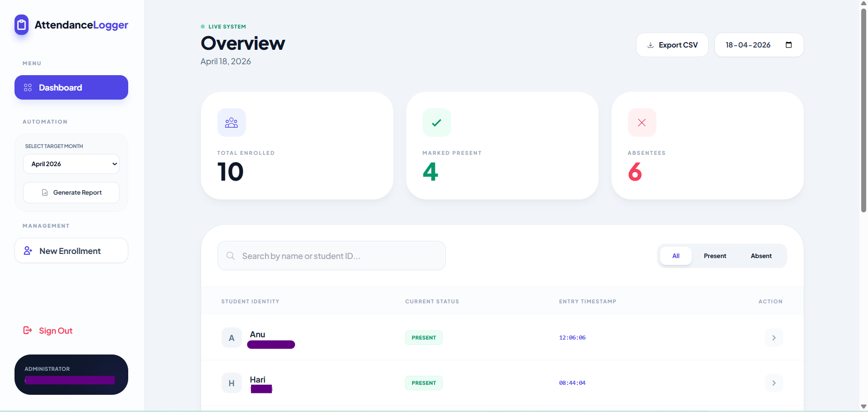The height and width of the screenshot is (412, 868).
Task: Open the Select Target Month dropdown
Action: point(71,163)
